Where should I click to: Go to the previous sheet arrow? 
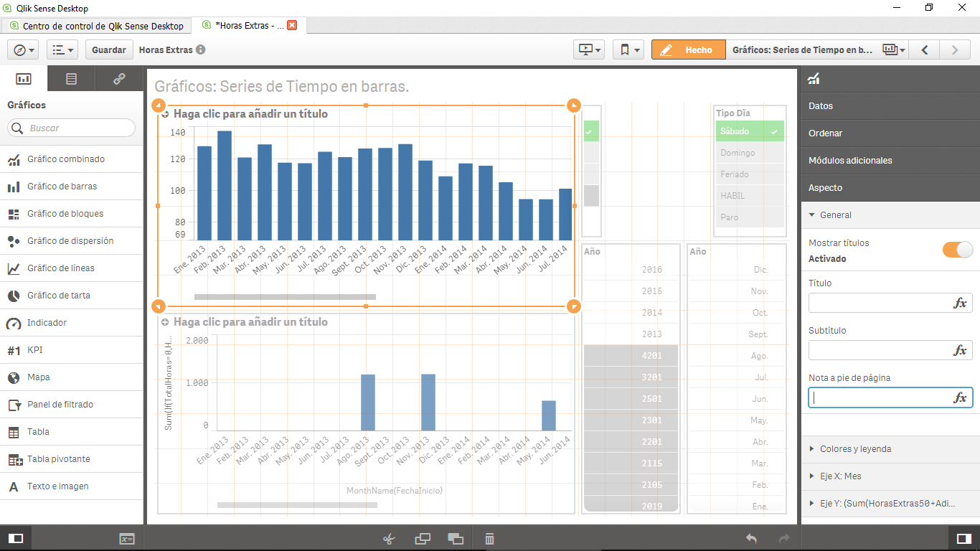coord(925,50)
